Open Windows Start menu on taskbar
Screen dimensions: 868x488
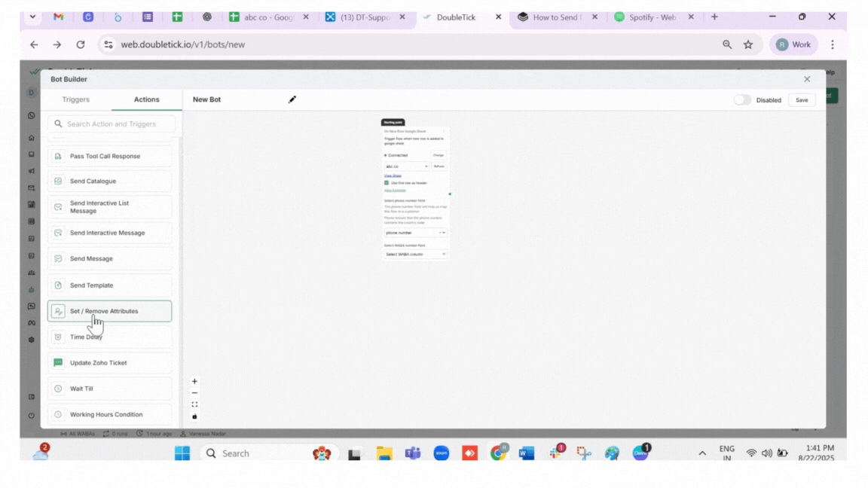click(x=182, y=453)
